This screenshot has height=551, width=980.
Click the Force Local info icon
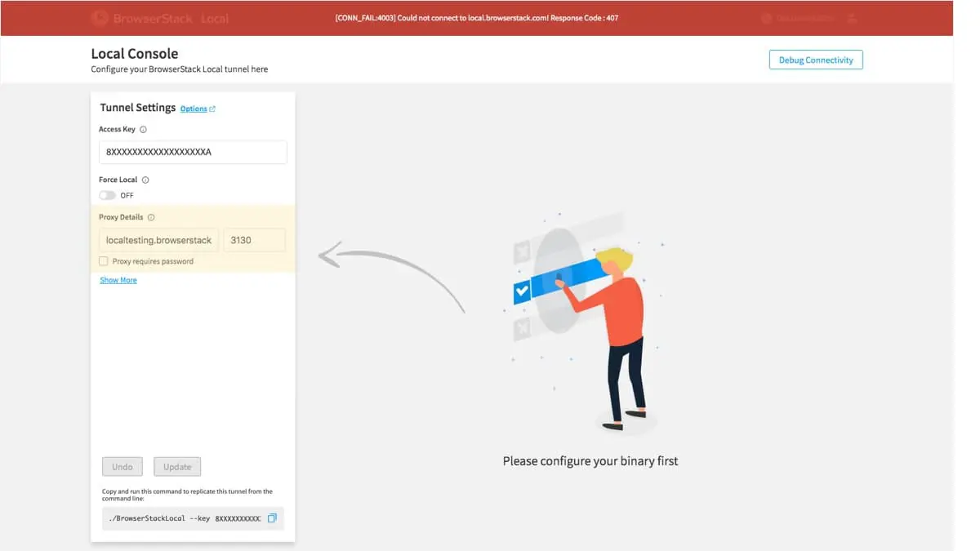click(x=145, y=180)
